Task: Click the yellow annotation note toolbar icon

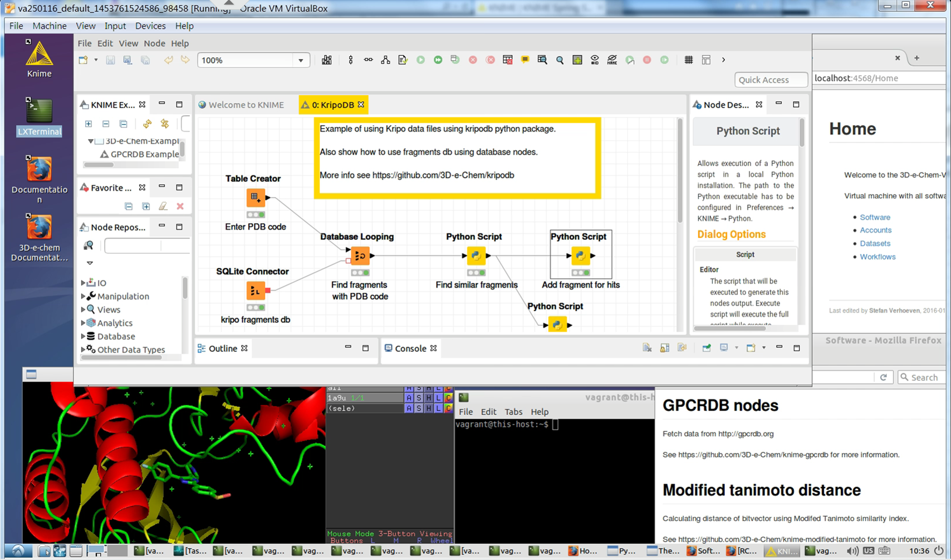Action: (525, 60)
